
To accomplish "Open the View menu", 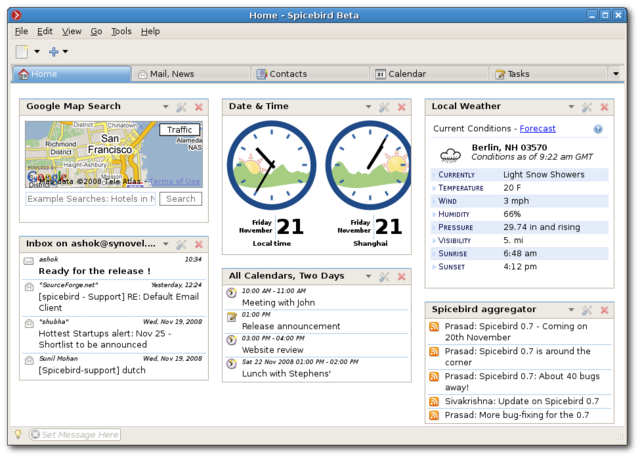I will [x=71, y=31].
